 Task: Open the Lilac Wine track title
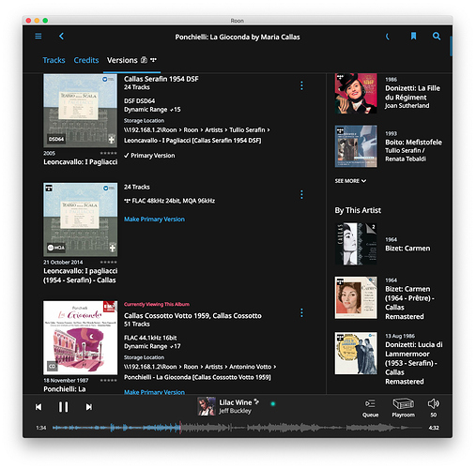click(x=236, y=402)
